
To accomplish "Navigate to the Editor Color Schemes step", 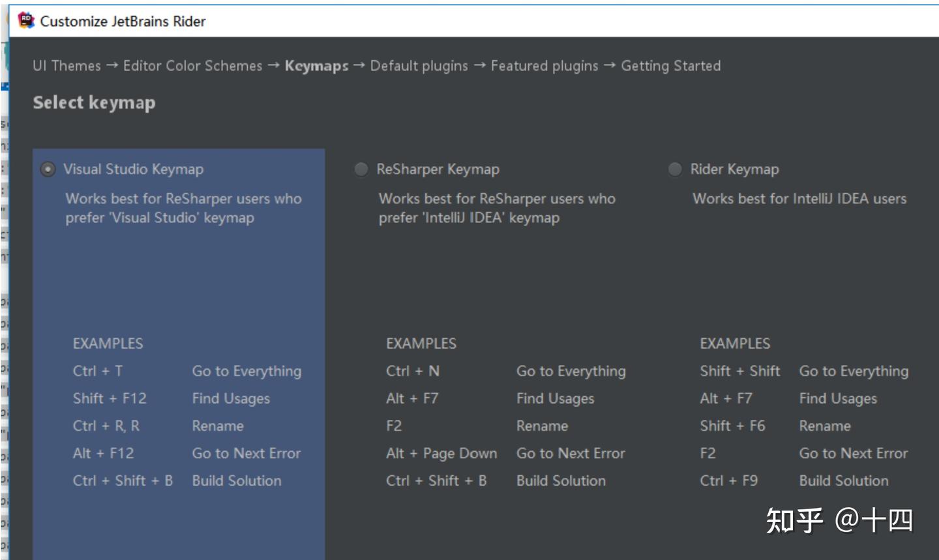I will (192, 66).
